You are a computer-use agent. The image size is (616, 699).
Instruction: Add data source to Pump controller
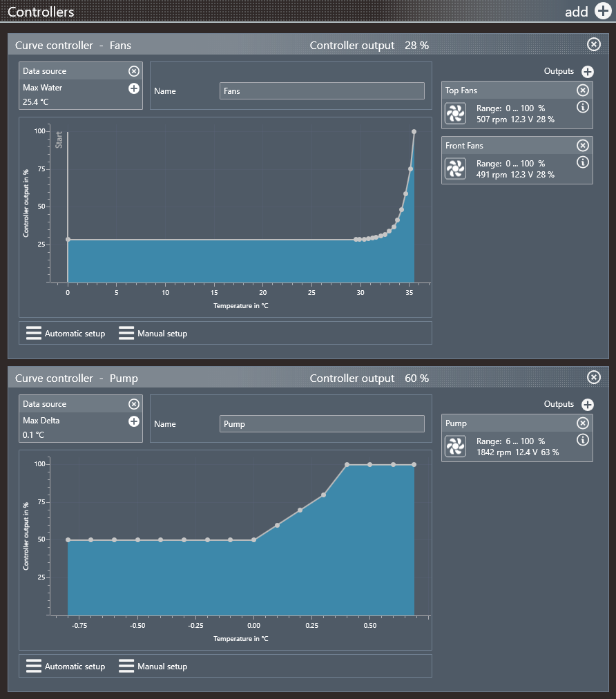[134, 421]
